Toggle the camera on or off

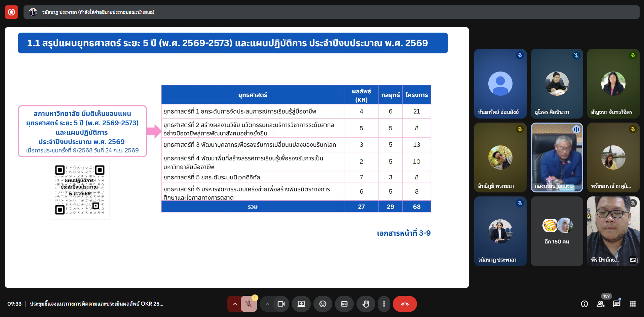(x=281, y=304)
